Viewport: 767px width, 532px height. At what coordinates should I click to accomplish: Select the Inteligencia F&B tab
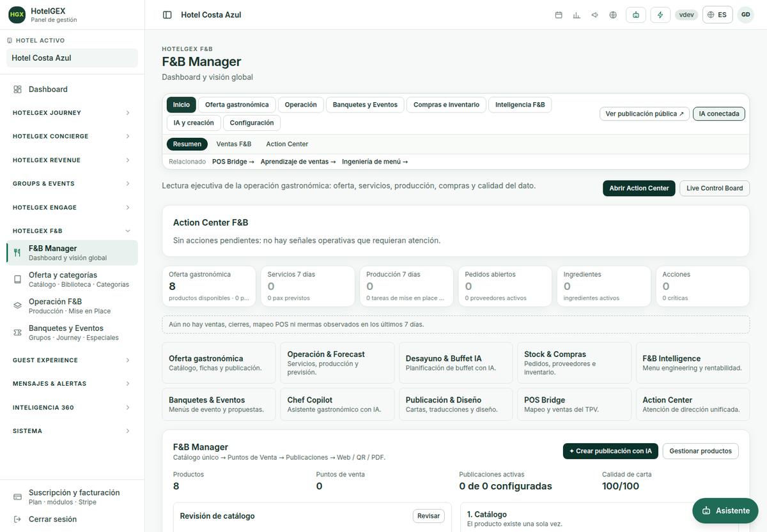click(520, 105)
